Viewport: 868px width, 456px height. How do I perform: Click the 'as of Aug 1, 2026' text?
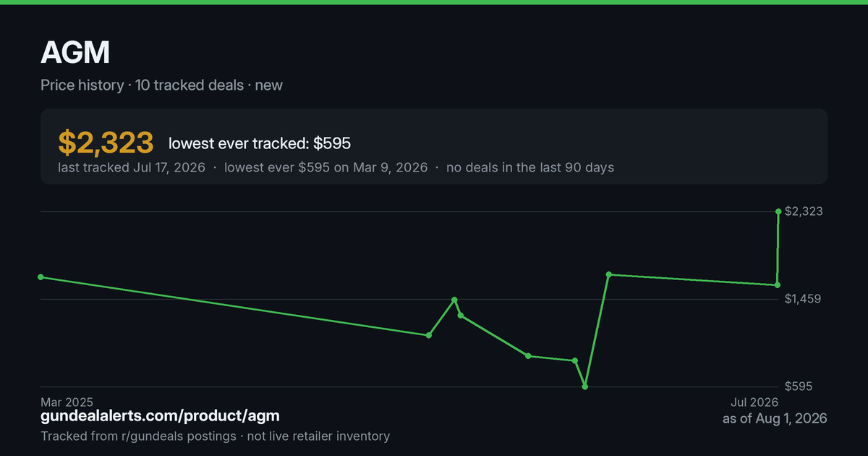tap(775, 418)
